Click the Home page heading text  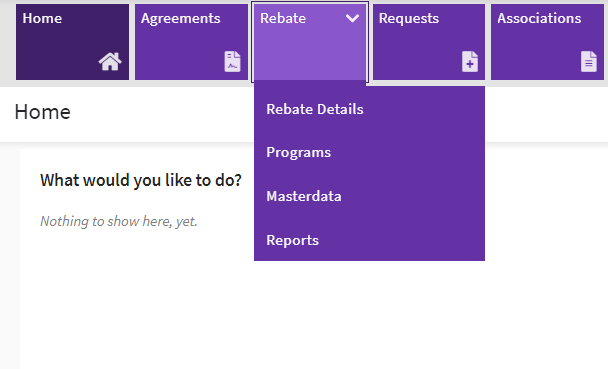(x=43, y=112)
